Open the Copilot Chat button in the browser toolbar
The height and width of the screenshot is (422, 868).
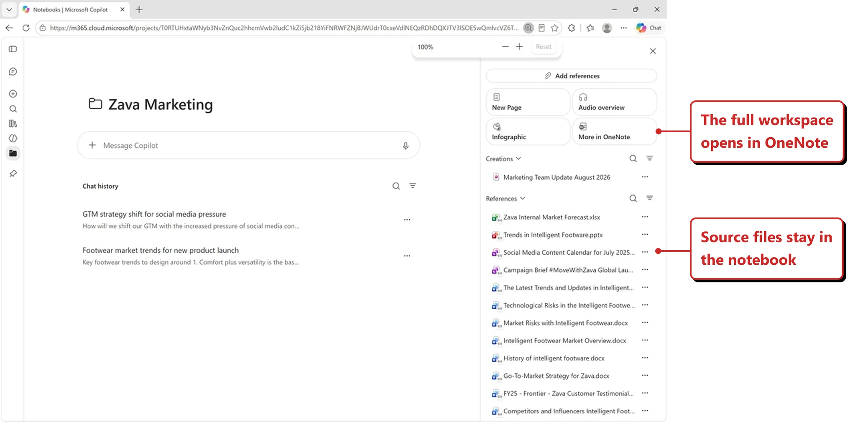[x=649, y=28]
